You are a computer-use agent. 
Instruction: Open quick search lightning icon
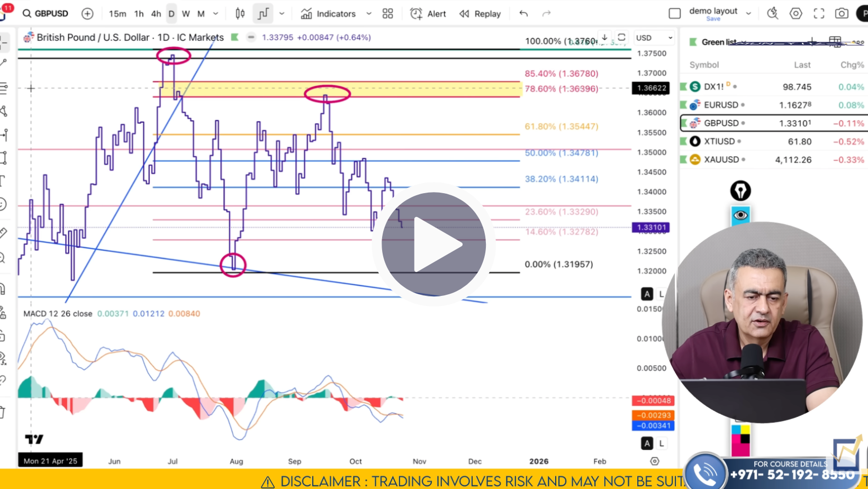coord(773,14)
